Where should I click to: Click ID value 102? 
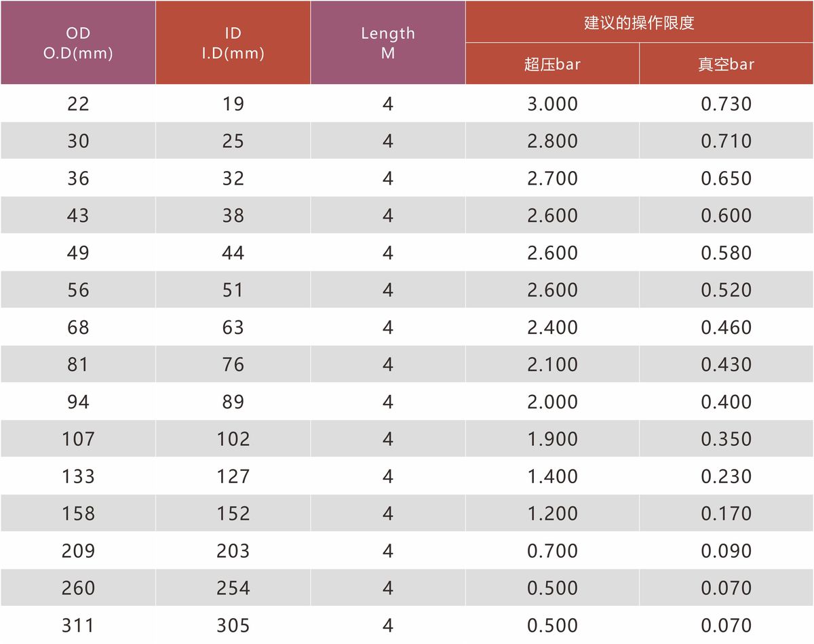pos(233,439)
